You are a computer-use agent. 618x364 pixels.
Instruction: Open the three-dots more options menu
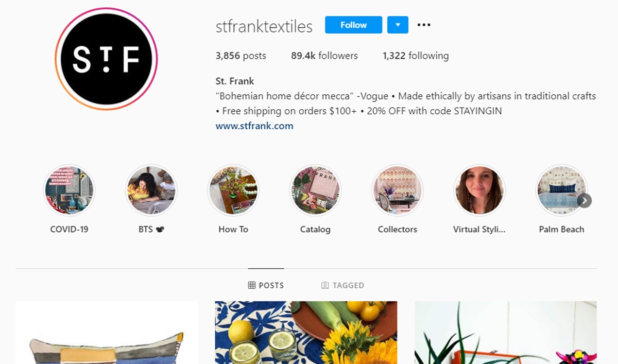point(424,25)
